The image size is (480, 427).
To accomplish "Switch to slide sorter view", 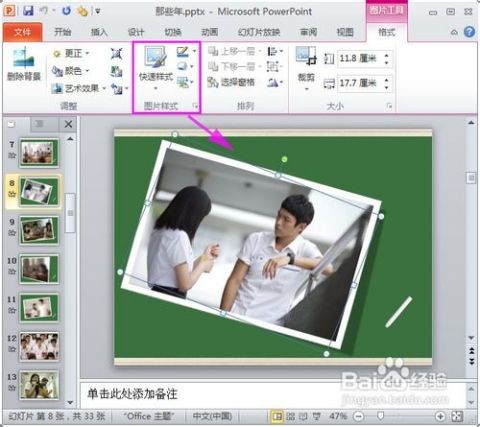I will coord(291,416).
